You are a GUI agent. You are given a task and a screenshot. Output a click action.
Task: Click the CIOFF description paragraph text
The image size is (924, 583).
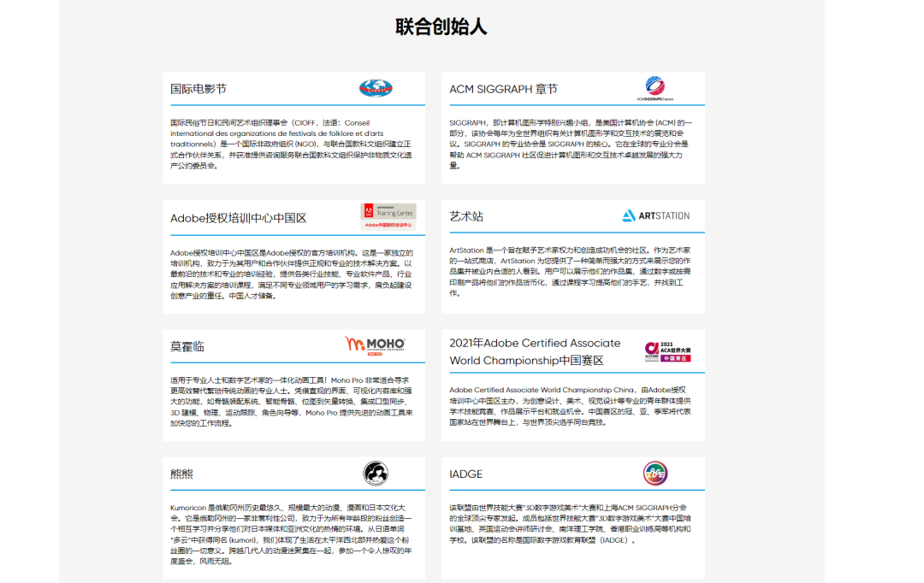click(291, 144)
